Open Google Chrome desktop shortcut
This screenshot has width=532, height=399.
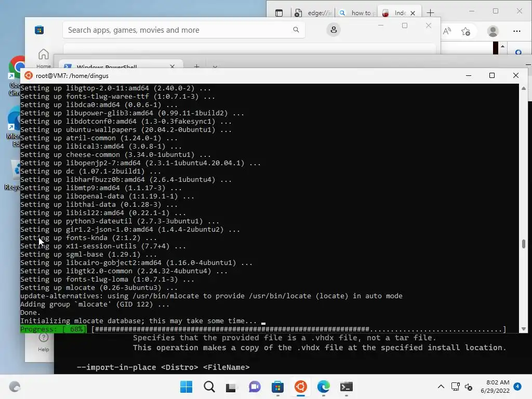[15, 76]
